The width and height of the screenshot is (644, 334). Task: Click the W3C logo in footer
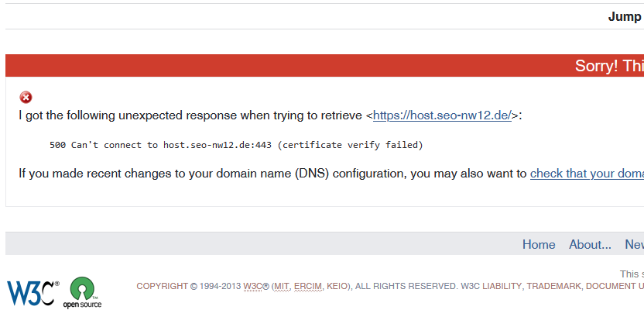[x=33, y=292]
